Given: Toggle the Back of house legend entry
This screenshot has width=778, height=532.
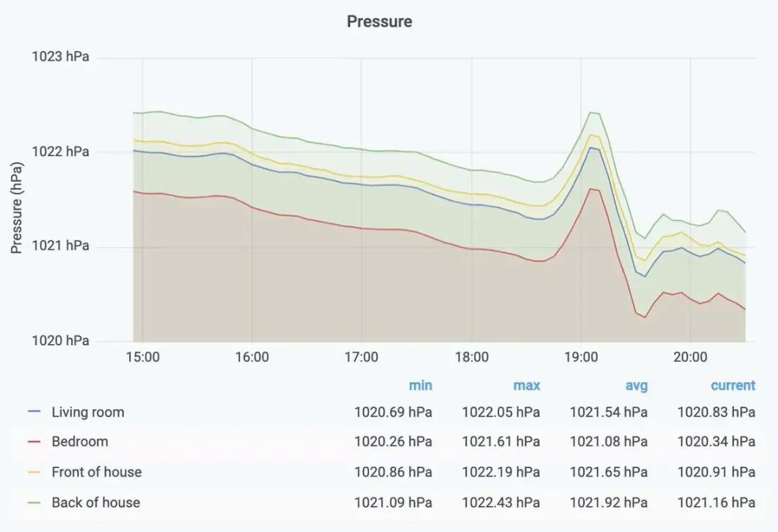Looking at the screenshot, I should pos(96,502).
